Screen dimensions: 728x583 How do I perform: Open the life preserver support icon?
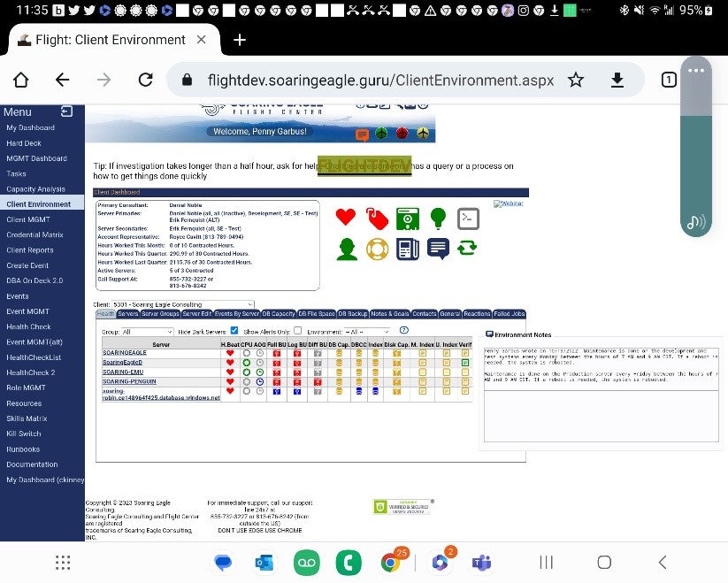[x=378, y=248]
